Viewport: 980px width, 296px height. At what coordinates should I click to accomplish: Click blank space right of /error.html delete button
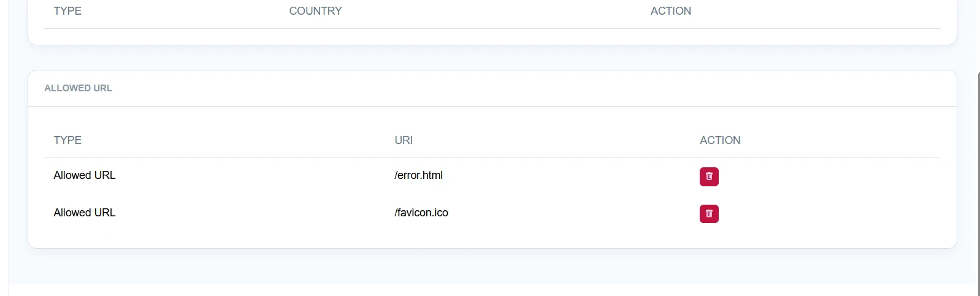828,176
